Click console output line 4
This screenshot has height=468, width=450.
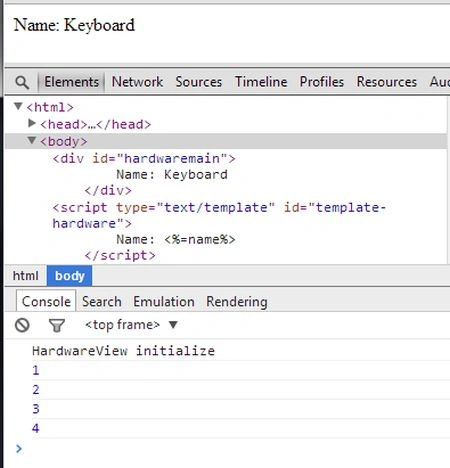click(36, 428)
